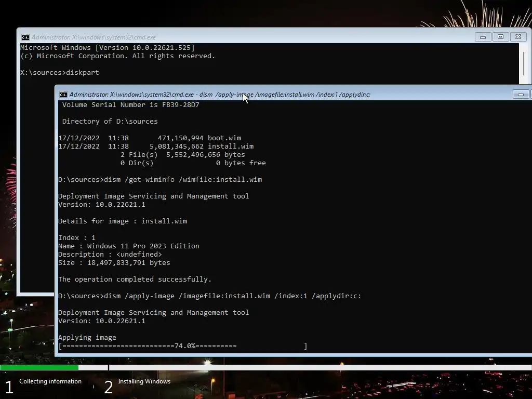Click '2 File(s) 5,552,496,656 bytes' line

[x=182, y=155]
